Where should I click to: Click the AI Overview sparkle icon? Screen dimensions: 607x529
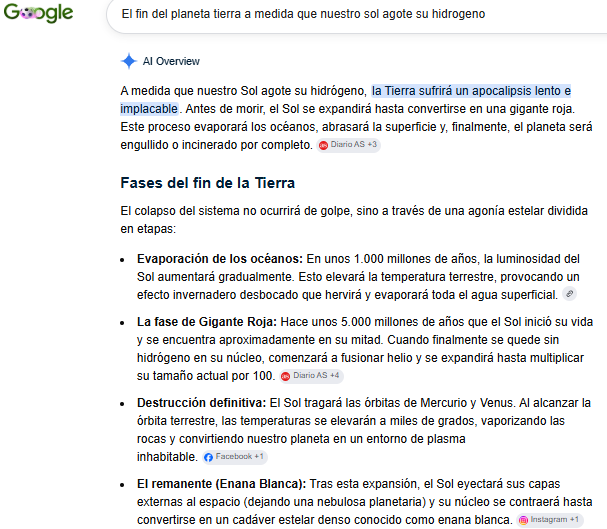[129, 61]
